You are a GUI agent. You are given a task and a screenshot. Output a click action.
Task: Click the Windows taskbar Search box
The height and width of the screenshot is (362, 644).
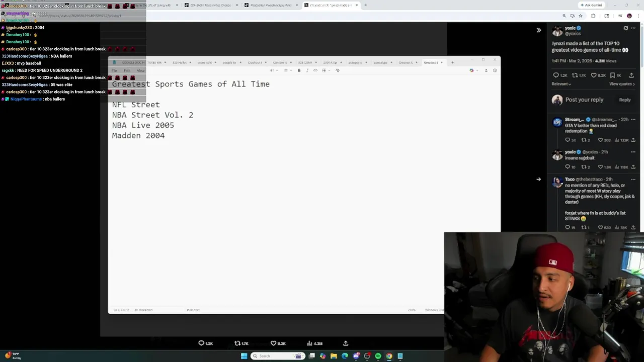click(277, 356)
